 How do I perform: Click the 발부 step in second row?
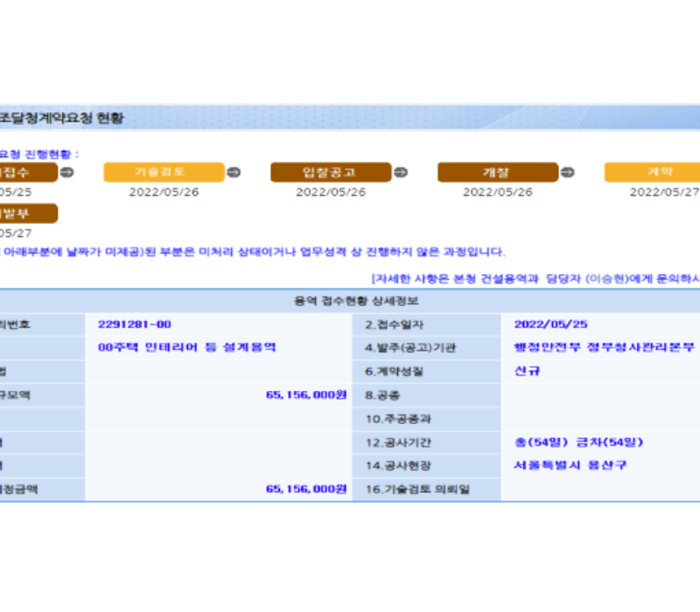(26, 213)
